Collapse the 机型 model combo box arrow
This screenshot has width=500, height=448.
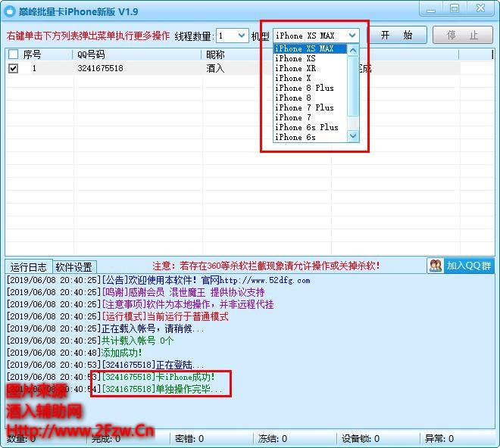tap(352, 36)
